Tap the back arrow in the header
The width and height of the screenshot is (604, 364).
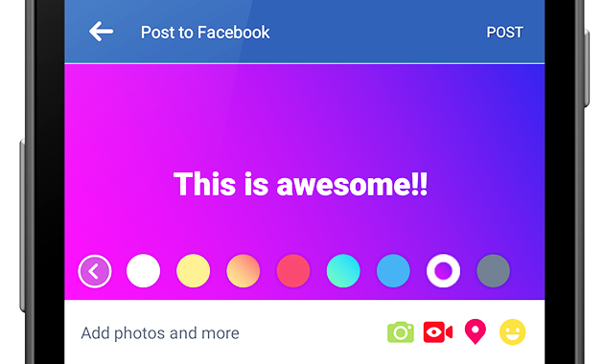coord(101,32)
